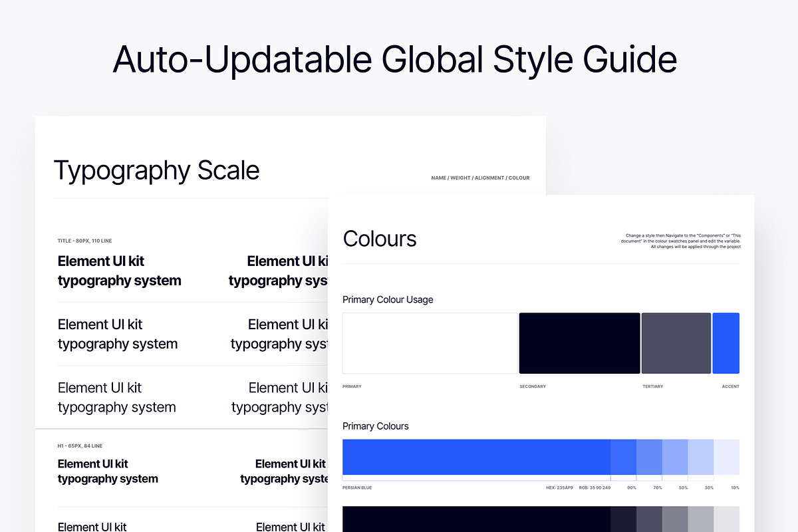Select the Colours page heading

click(380, 239)
